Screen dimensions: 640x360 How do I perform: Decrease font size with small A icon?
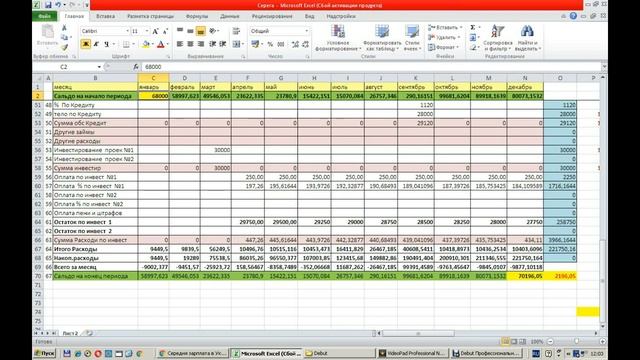pos(165,31)
